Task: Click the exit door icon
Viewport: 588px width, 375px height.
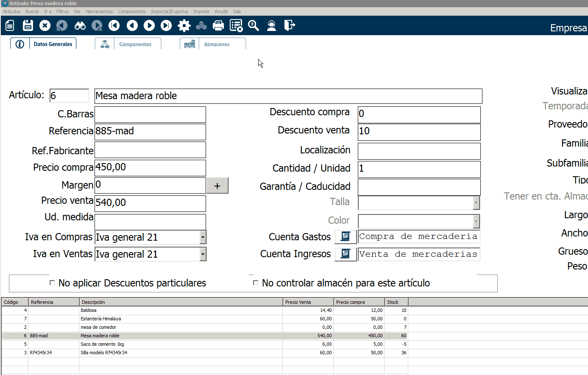Action: point(290,25)
